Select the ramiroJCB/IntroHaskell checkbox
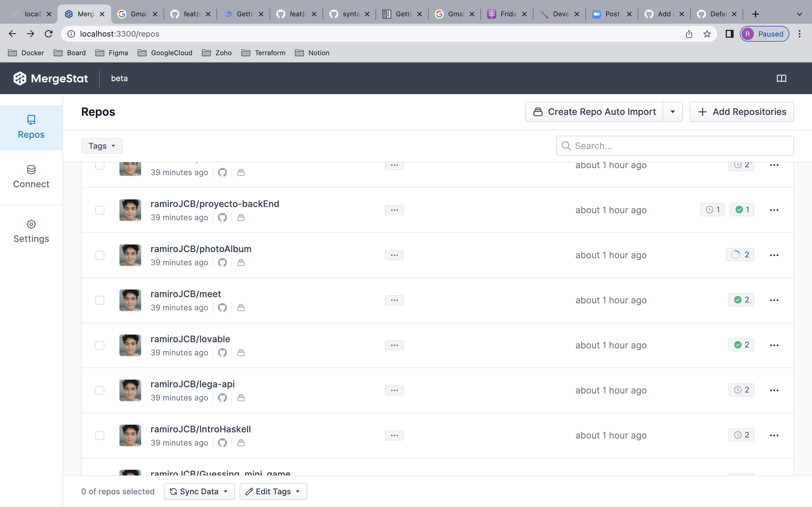This screenshot has height=507, width=812. click(100, 435)
